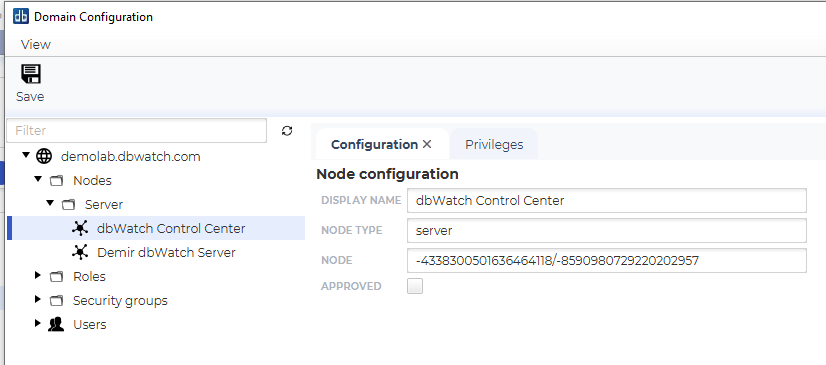Expand the Security groups folder

[37, 299]
